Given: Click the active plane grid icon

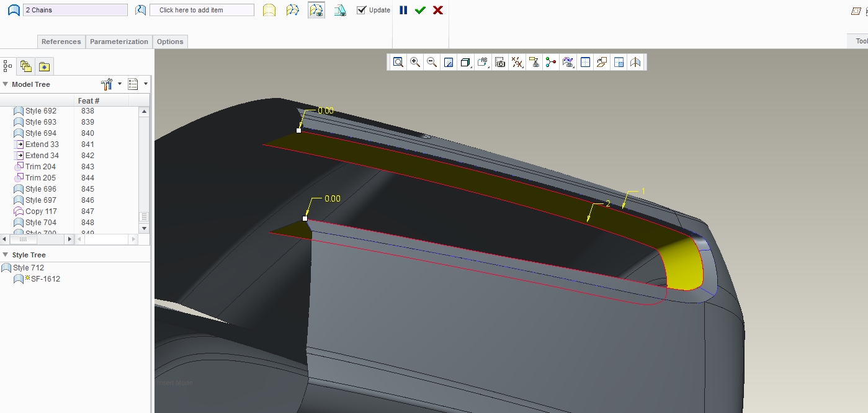Looking at the screenshot, I should pyautogui.click(x=584, y=62).
